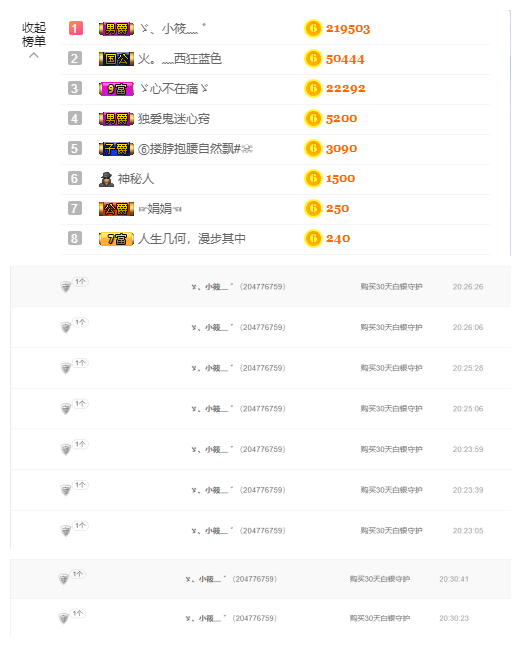The width and height of the screenshot is (521, 647).
Task: Click timestamp 20:26:06
Action: point(468,327)
